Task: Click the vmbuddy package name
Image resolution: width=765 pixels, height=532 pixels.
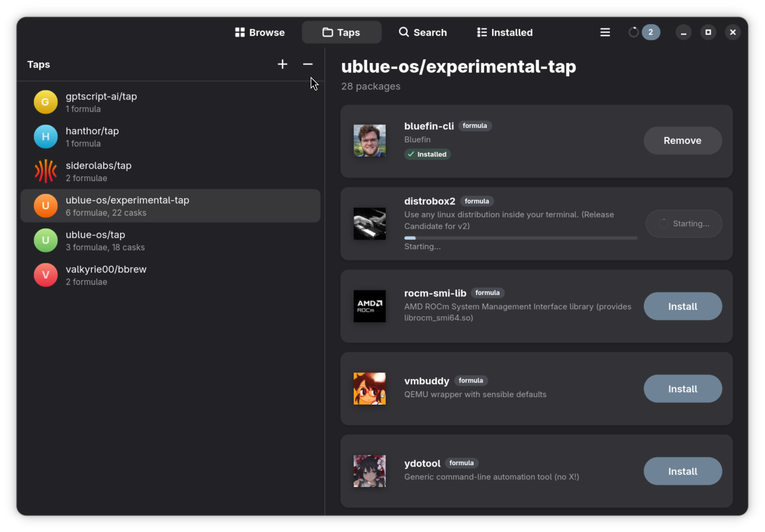Action: point(427,381)
